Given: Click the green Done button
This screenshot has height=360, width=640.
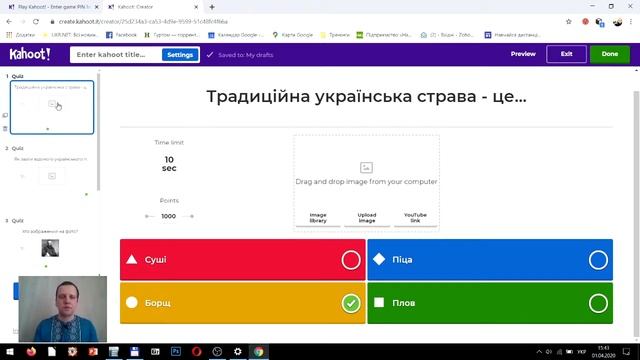Looking at the screenshot, I should (609, 54).
